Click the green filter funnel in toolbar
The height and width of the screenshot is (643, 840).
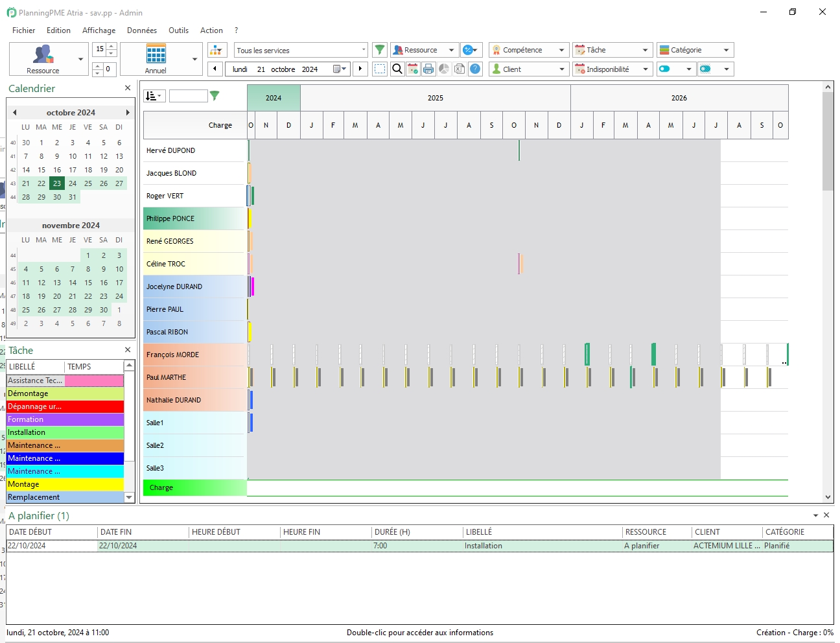(380, 50)
